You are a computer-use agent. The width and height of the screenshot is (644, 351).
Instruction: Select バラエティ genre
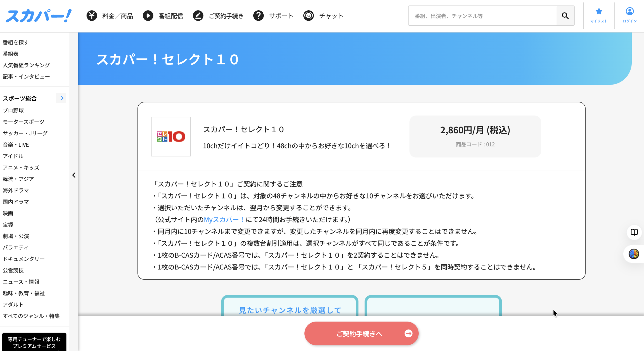click(x=15, y=247)
